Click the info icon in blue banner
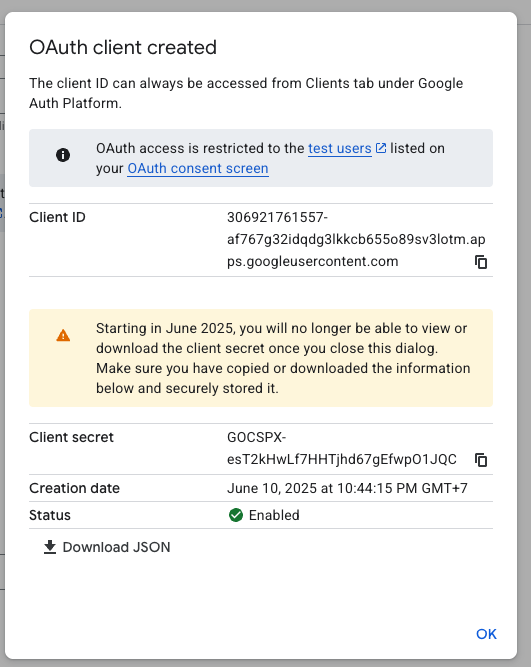 (63, 155)
